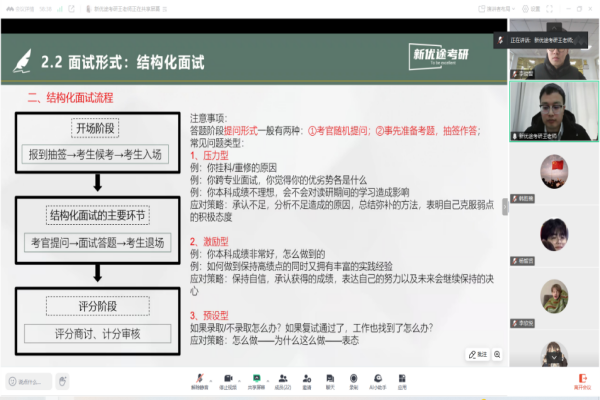The image size is (600, 400).
Task: Click the annotate pen button on slide
Action: coord(477,354)
